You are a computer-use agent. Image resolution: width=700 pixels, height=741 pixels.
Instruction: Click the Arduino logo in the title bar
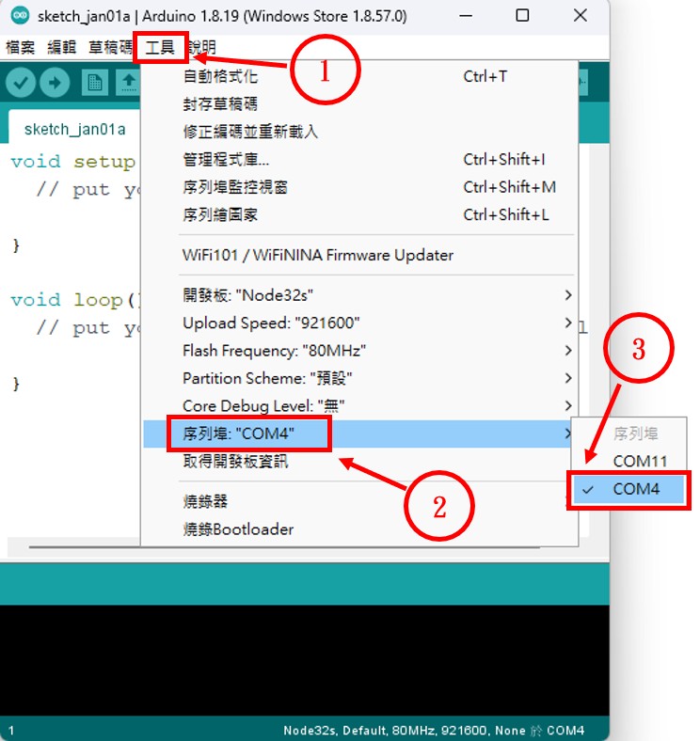click(20, 16)
